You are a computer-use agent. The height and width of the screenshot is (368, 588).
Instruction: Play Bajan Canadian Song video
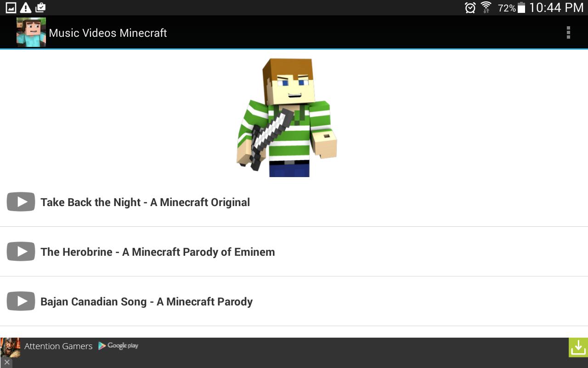click(21, 301)
